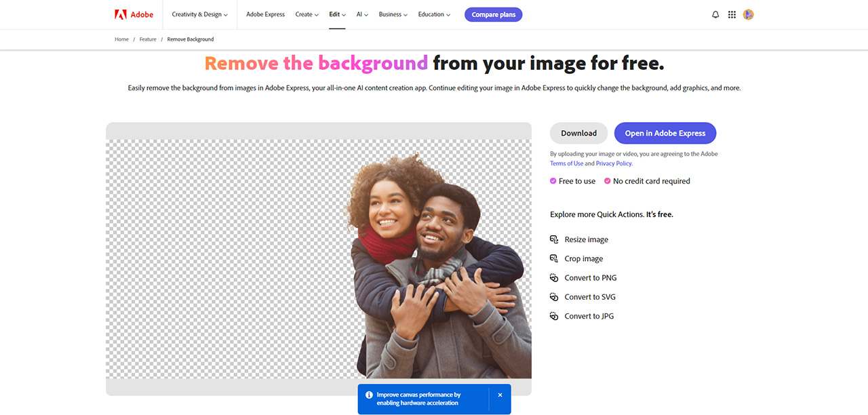Click the Crop image icon
Image resolution: width=868 pixels, height=415 pixels.
pyautogui.click(x=554, y=258)
